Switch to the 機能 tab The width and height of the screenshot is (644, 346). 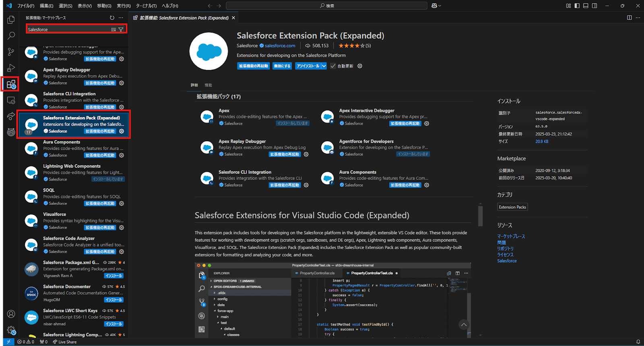pyautogui.click(x=208, y=85)
